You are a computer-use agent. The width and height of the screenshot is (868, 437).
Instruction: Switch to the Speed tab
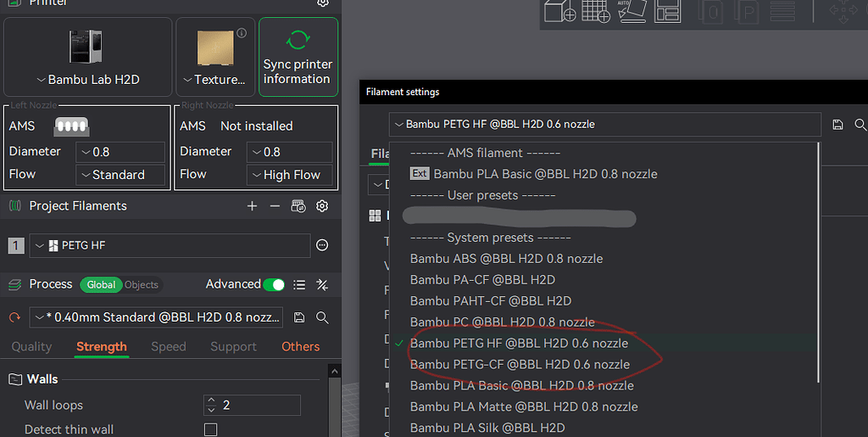(169, 347)
